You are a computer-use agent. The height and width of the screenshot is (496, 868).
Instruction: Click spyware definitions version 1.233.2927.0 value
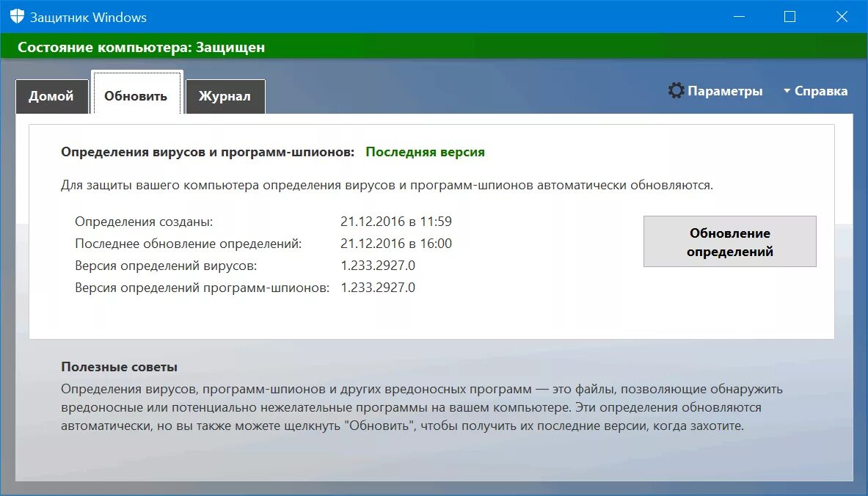pos(378,288)
